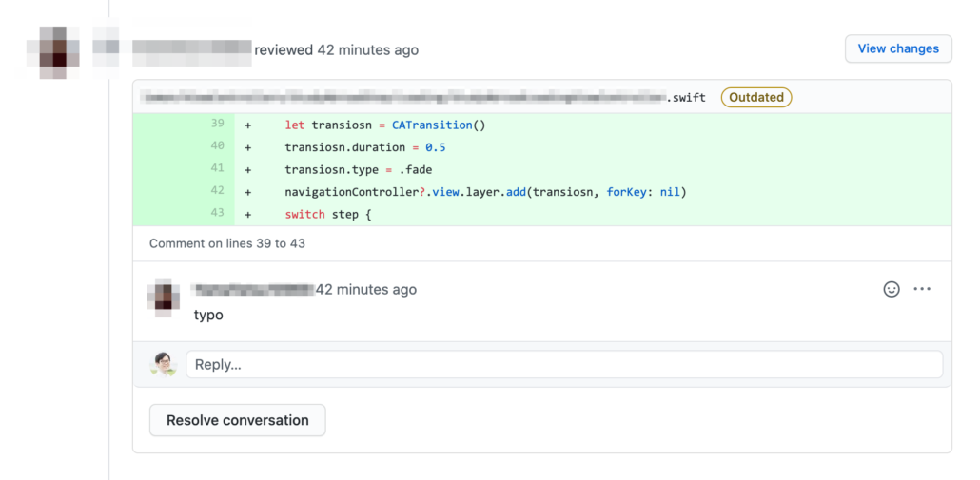Open the .swift file path link

(x=422, y=97)
